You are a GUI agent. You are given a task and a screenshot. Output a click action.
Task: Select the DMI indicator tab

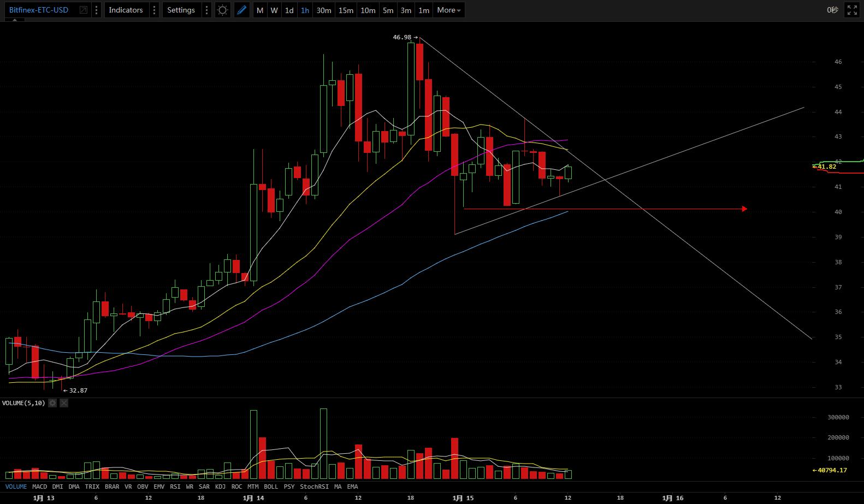click(58, 487)
